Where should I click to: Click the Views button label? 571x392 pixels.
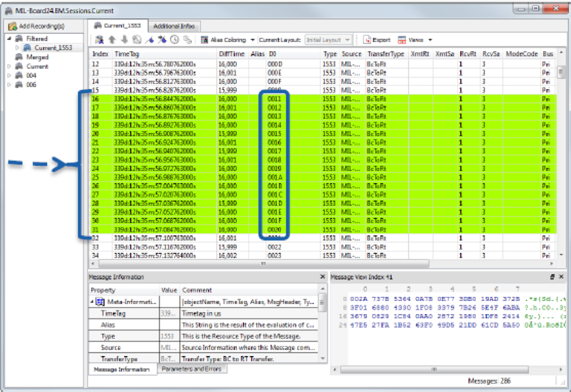(x=415, y=39)
